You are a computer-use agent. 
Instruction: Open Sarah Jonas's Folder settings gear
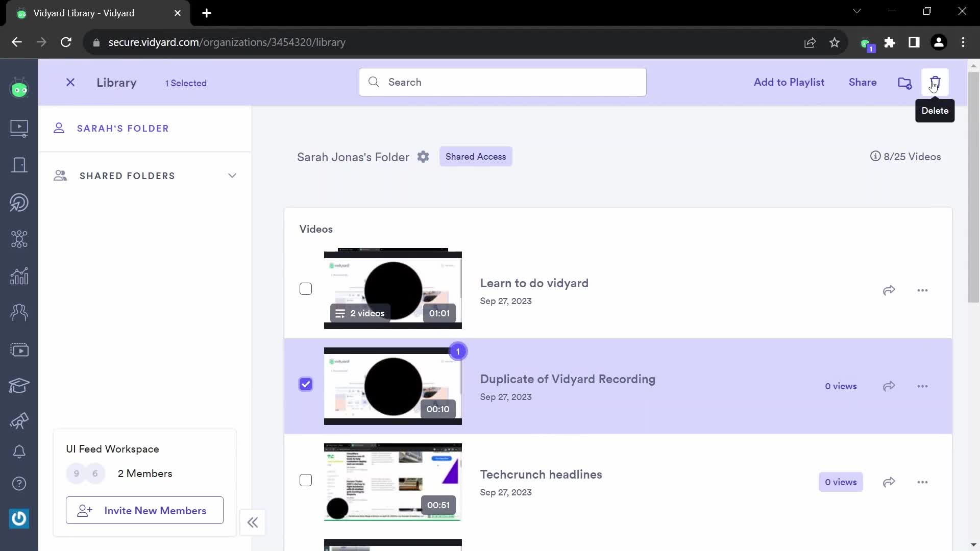(423, 157)
